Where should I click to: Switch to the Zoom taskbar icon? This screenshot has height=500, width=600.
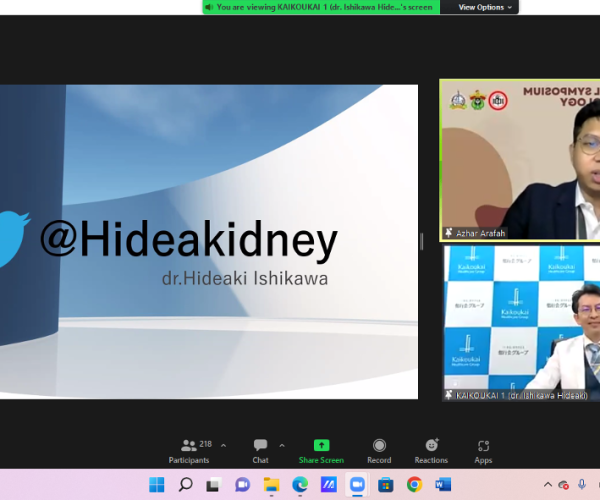pos(357,485)
